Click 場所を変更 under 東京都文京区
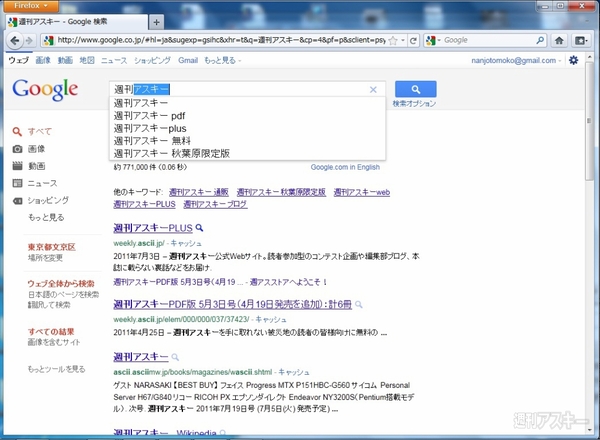Viewport: 600px width, 440px height. point(45,257)
